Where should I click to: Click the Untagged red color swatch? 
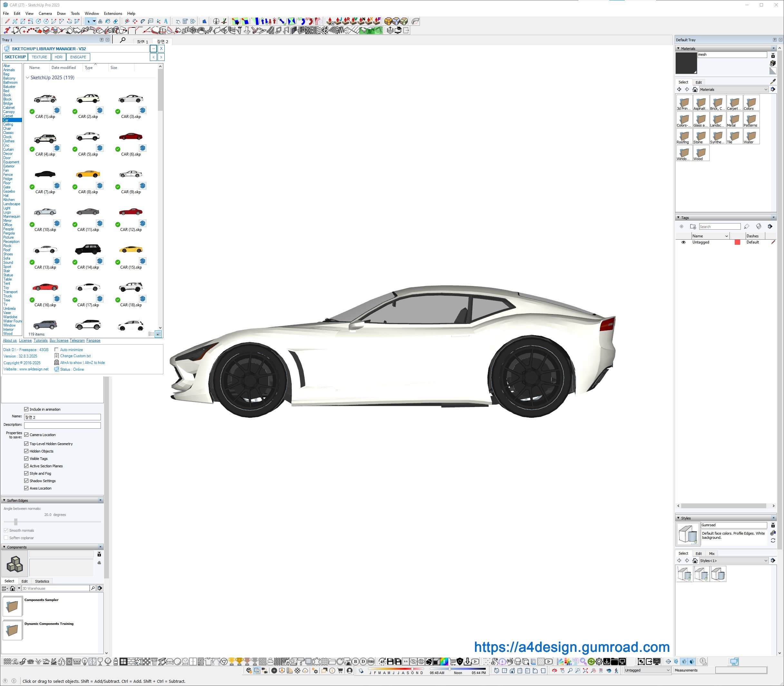coord(737,242)
